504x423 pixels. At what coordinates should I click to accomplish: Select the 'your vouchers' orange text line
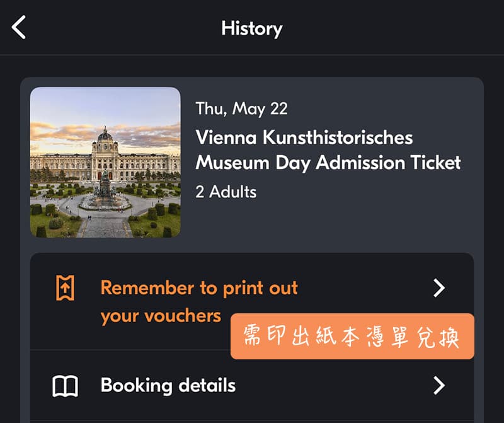(x=161, y=315)
